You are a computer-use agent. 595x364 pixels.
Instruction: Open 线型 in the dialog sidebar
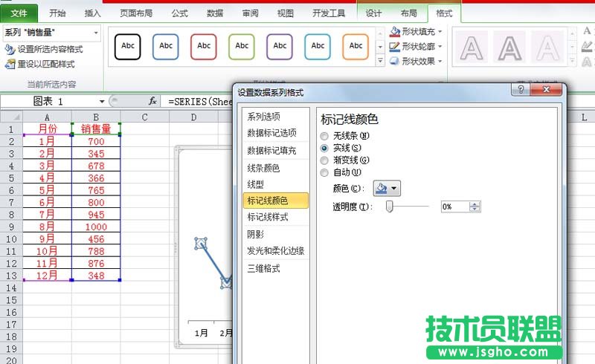tap(275, 185)
